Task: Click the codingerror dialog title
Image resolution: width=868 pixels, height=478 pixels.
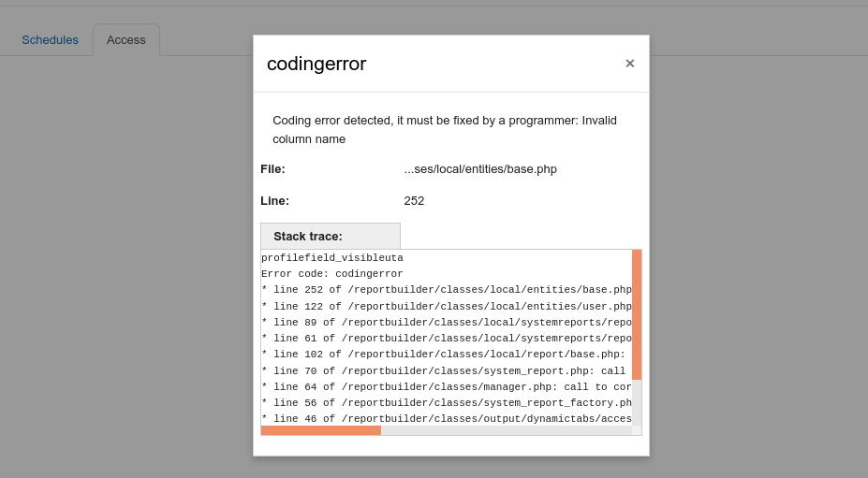Action: click(316, 64)
